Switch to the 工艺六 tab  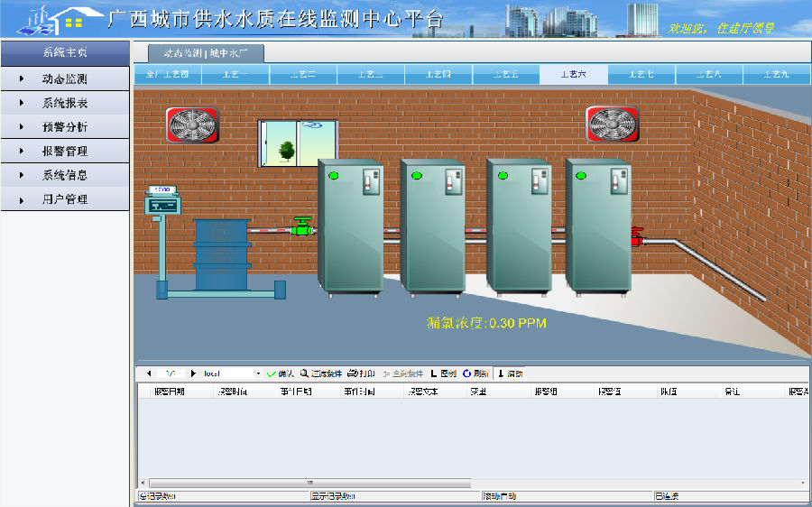[573, 74]
